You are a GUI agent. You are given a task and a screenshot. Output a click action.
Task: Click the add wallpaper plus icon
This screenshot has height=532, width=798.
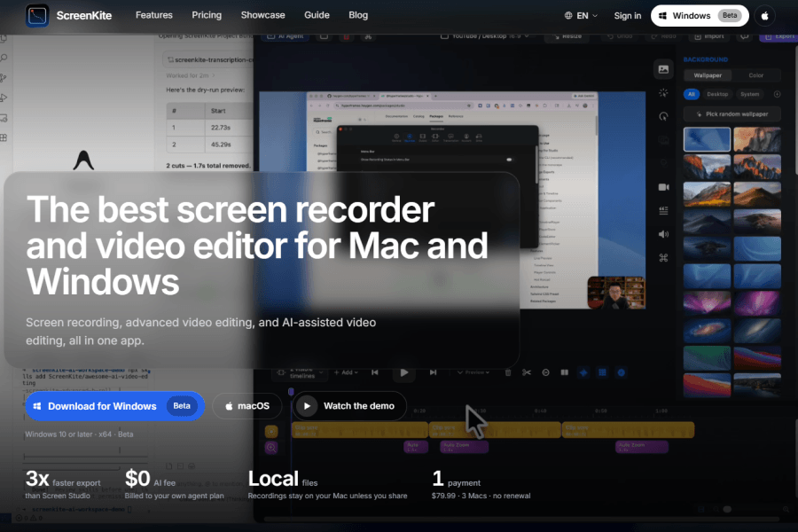pos(777,94)
